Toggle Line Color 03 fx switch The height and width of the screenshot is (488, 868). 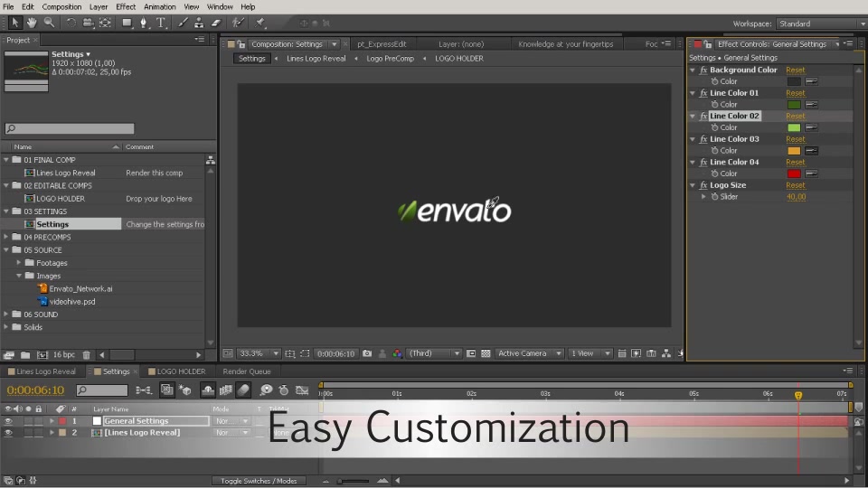[x=703, y=139]
